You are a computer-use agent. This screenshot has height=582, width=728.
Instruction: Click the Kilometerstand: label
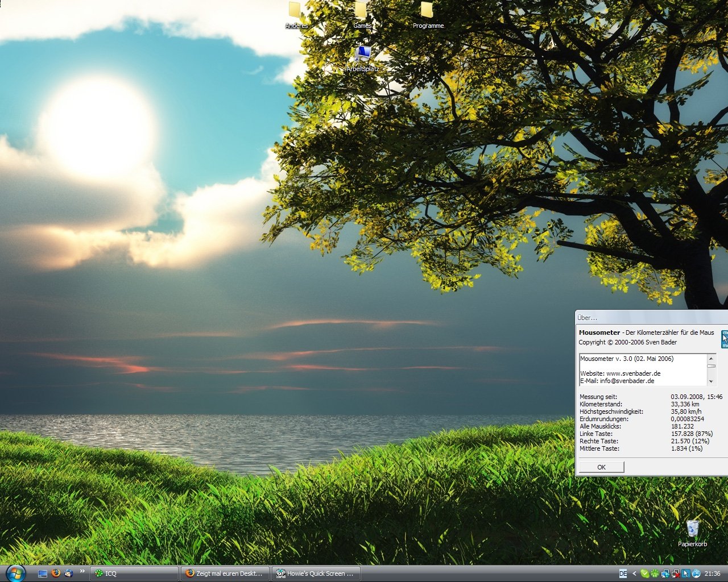(601, 404)
